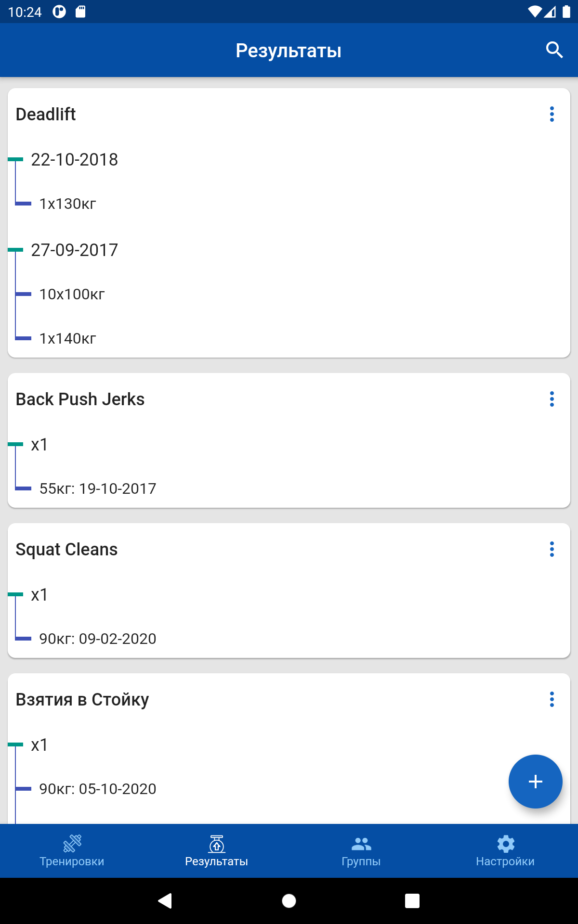Open Взятия в Стойку overflow menu
This screenshot has width=578, height=924.
[x=552, y=699]
